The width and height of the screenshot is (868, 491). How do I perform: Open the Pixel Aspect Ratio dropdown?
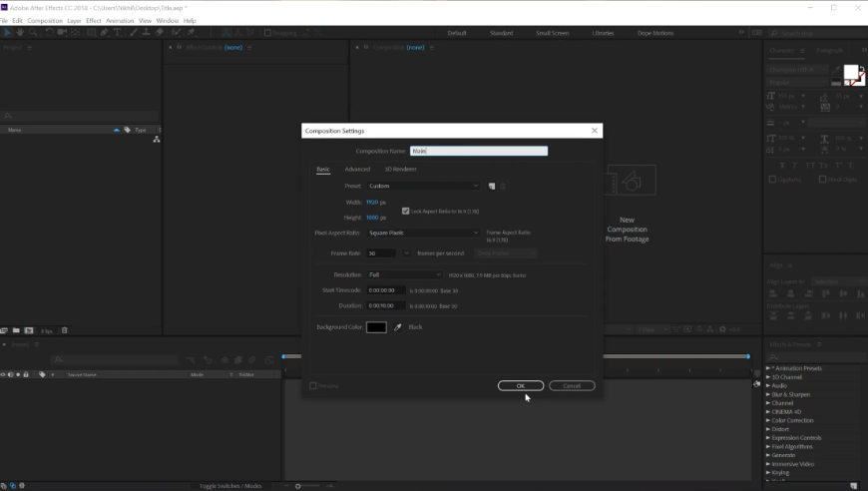point(423,234)
